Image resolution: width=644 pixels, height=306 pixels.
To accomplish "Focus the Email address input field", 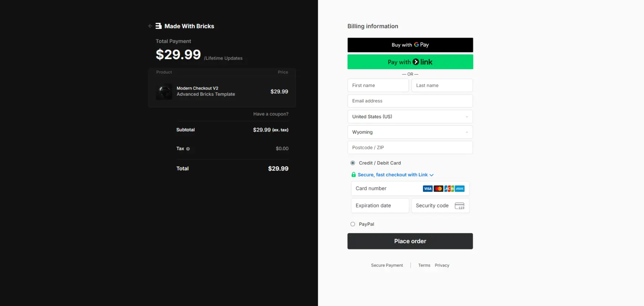I will 410,101.
